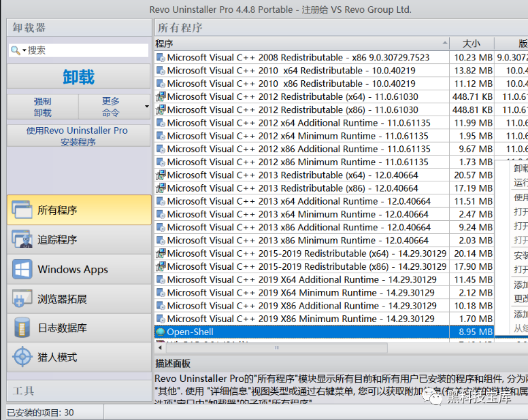
Task: Click the Windows Apps logo icon
Action: tap(22, 269)
